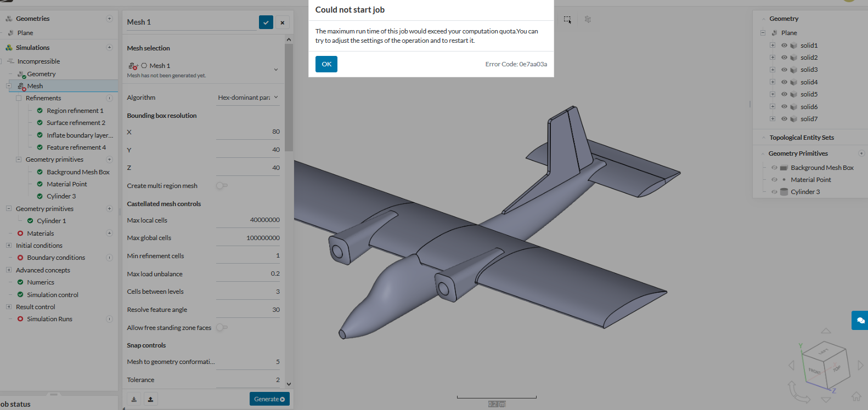Confirm Mesh 1 settings with checkmark button
This screenshot has height=410, width=868.
(266, 22)
